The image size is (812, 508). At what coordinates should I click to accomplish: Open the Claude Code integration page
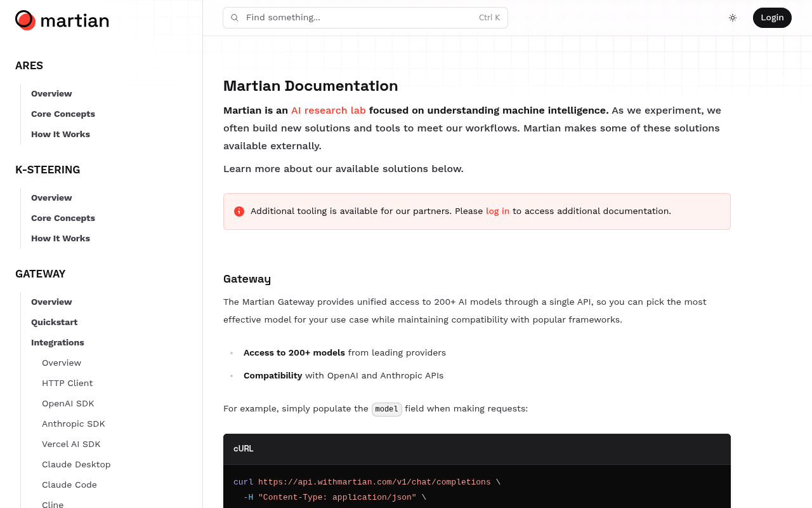pos(69,485)
